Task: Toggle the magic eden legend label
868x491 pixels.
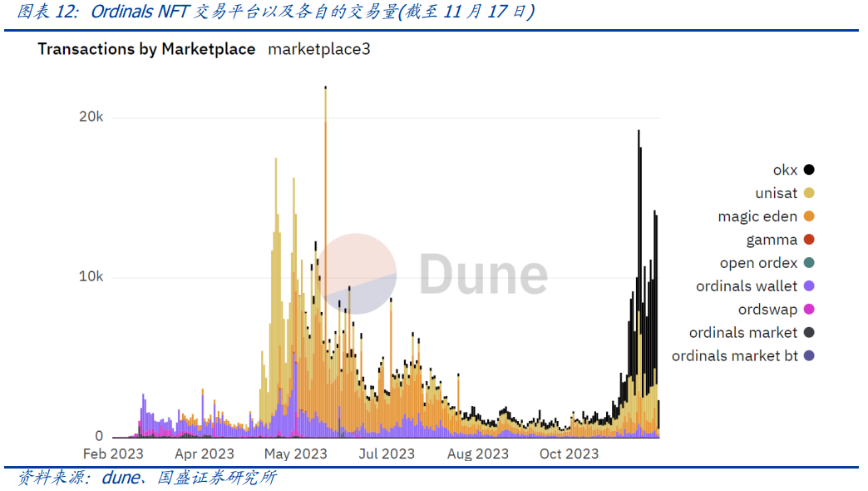Action: pyautogui.click(x=757, y=216)
